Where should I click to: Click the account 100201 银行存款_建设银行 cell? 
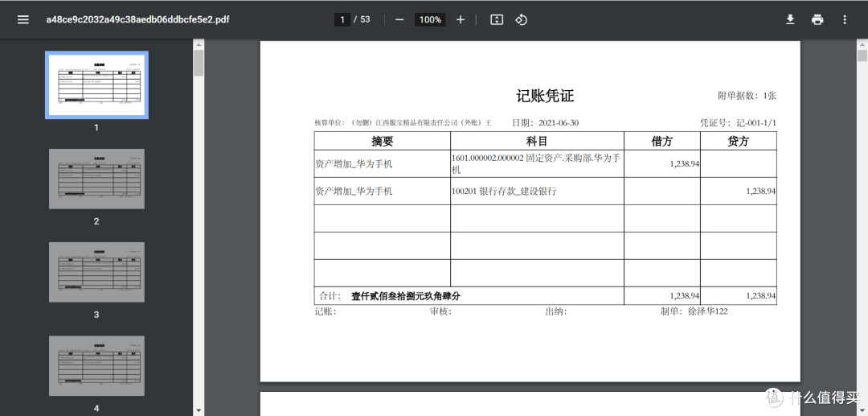(537, 192)
